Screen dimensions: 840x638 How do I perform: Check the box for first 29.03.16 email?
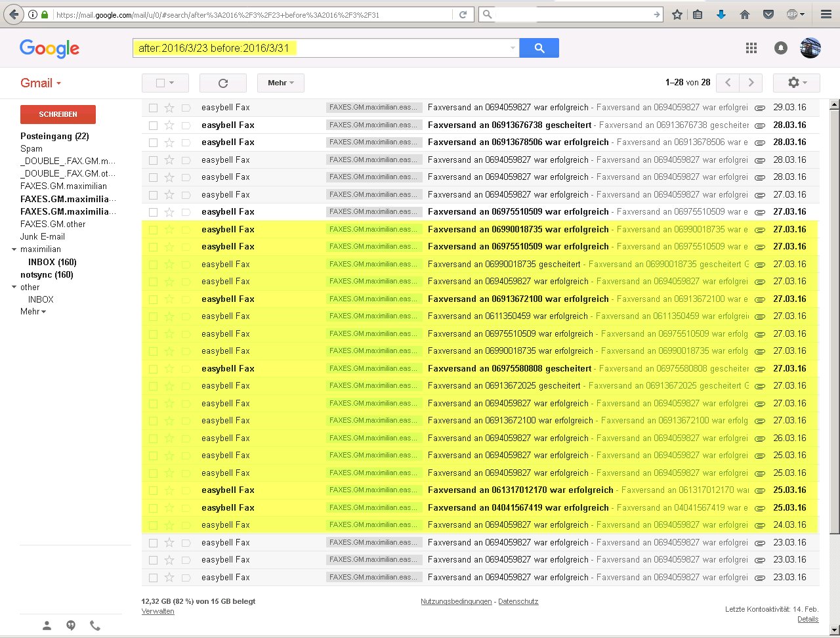point(153,108)
